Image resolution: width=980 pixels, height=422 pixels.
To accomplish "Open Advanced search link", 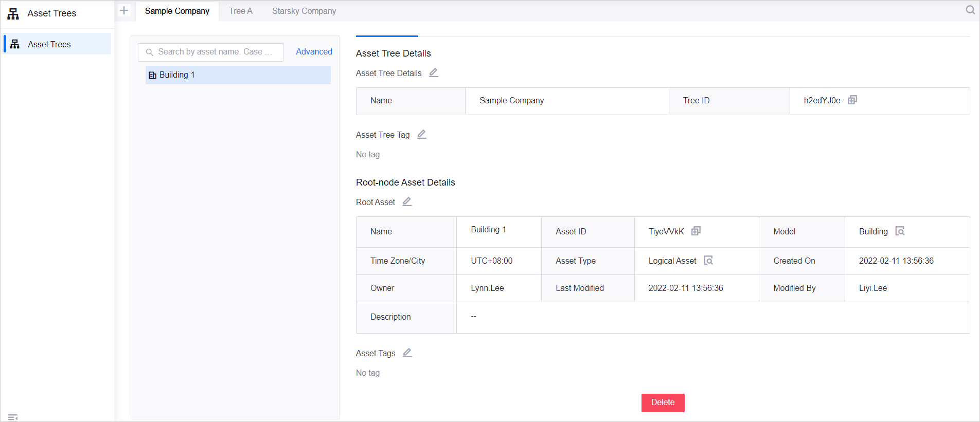I will [x=314, y=51].
